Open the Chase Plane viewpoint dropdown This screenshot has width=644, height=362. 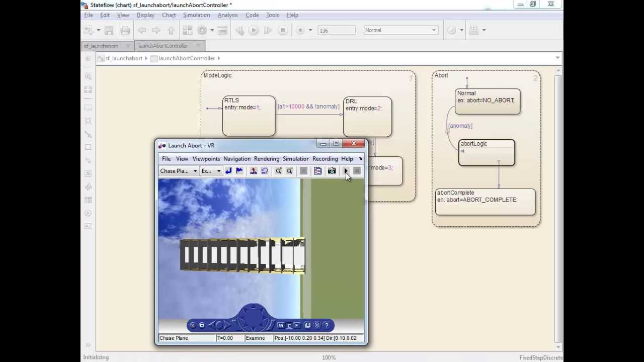pos(179,171)
